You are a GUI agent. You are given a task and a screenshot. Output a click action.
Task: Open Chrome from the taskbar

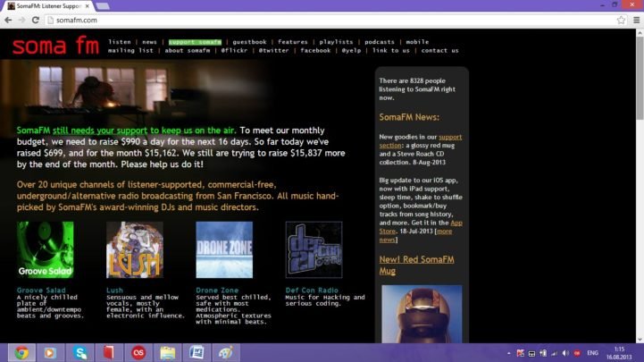[21, 352]
